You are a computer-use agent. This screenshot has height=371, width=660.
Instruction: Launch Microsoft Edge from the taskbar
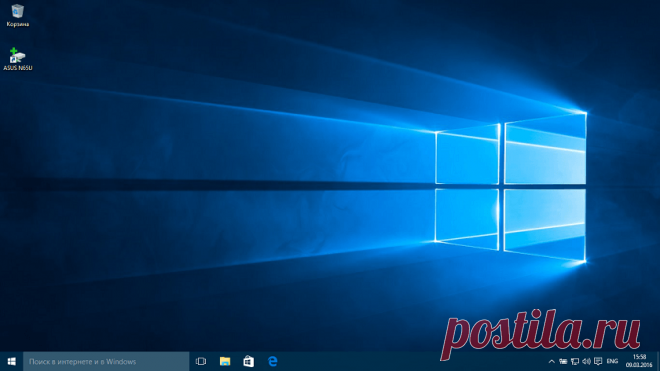(x=272, y=361)
